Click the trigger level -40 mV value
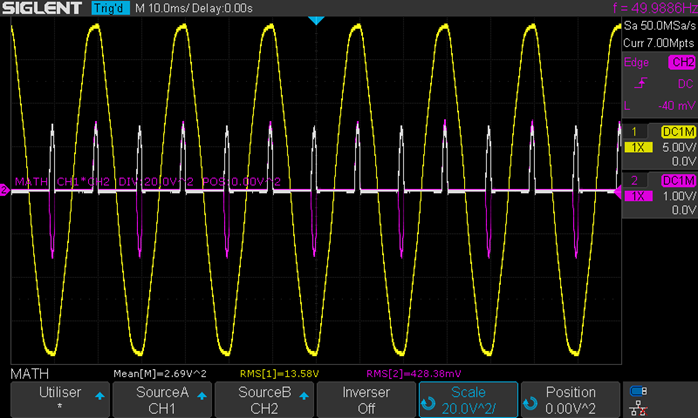This screenshot has width=699, height=419. tap(677, 106)
